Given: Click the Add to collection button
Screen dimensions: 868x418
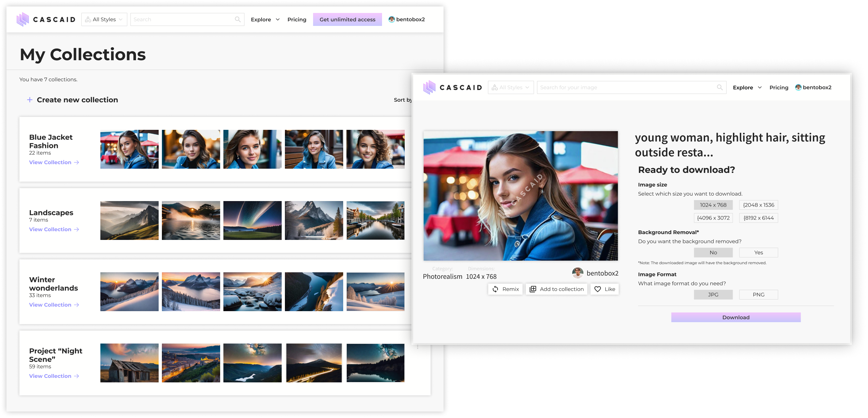Looking at the screenshot, I should pos(556,289).
